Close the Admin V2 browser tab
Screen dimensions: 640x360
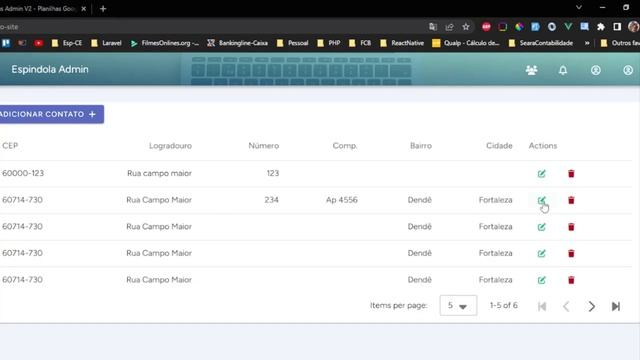[x=84, y=9]
